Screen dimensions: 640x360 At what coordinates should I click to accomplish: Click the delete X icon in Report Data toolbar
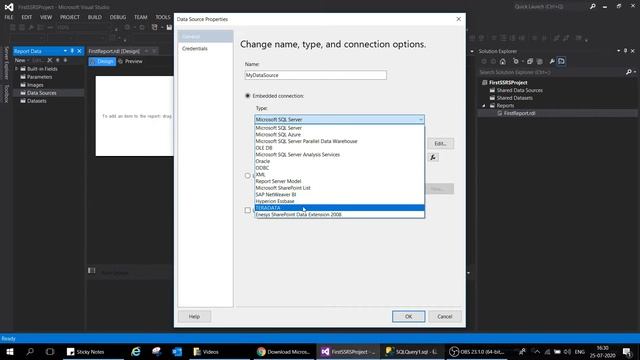(50, 60)
